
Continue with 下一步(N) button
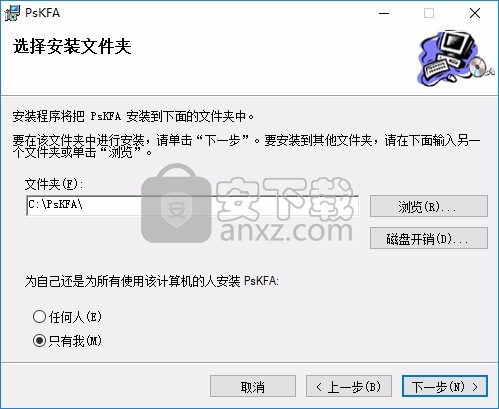[445, 386]
